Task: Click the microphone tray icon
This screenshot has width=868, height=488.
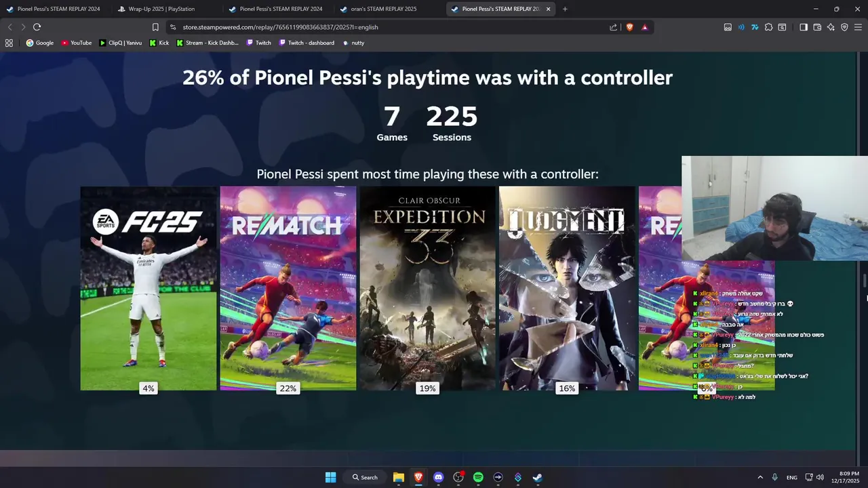Action: [774, 477]
